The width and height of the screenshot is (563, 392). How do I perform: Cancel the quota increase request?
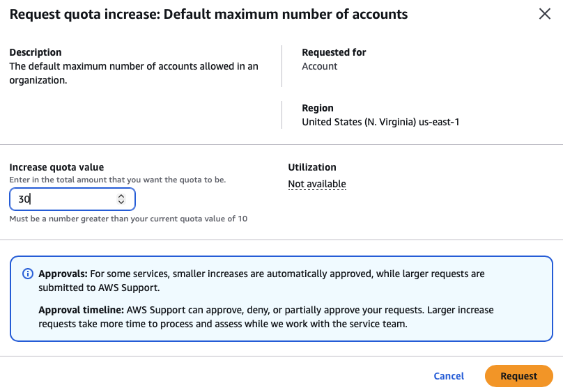click(x=449, y=376)
